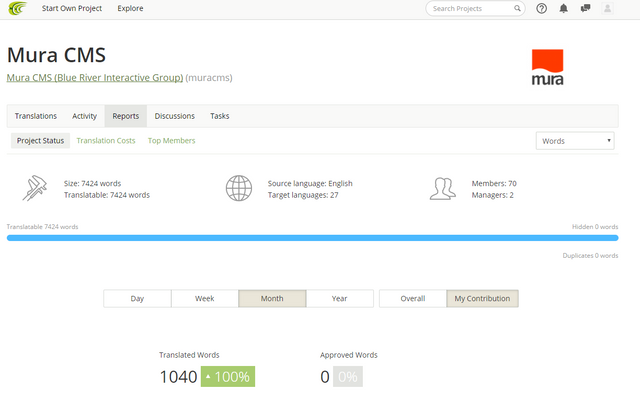Switch to My Contribution statistics
This screenshot has width=640, height=402.
point(482,298)
